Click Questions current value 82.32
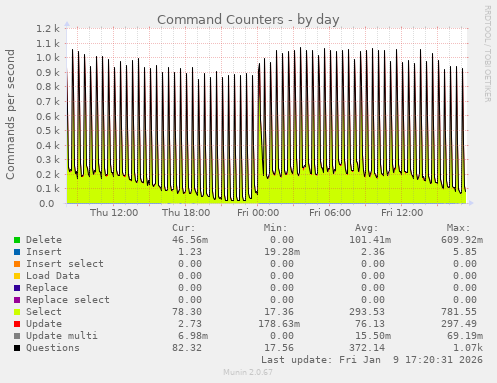This screenshot has height=383, width=497. 187,348
